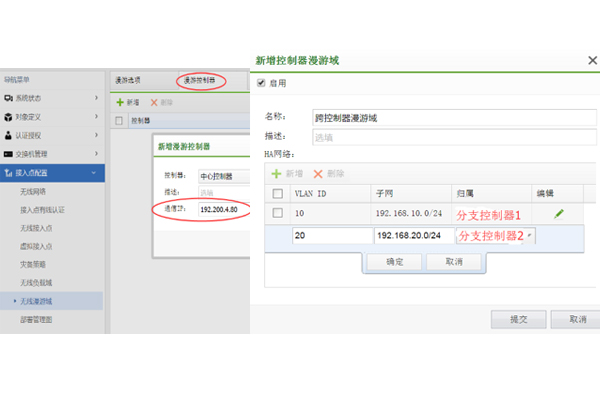This screenshot has height=400, width=600.
Task: Open the 控制器 dropdown showing 中心控制器
Action: click(x=220, y=176)
